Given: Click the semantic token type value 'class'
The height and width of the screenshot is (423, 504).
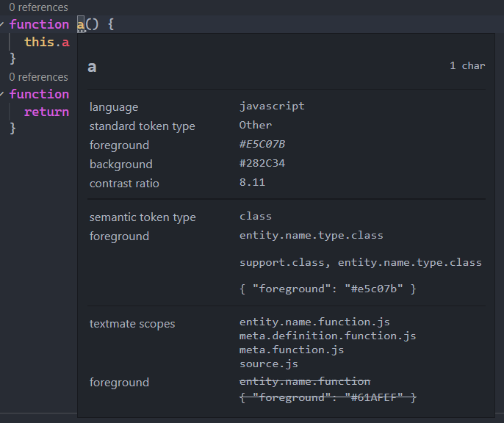Looking at the screenshot, I should [256, 216].
